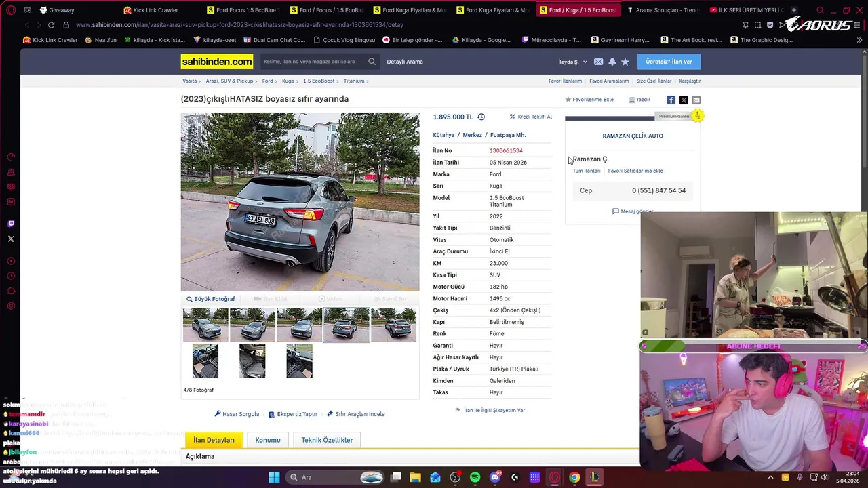
Task: Open File Explorer from the taskbar
Action: (416, 477)
